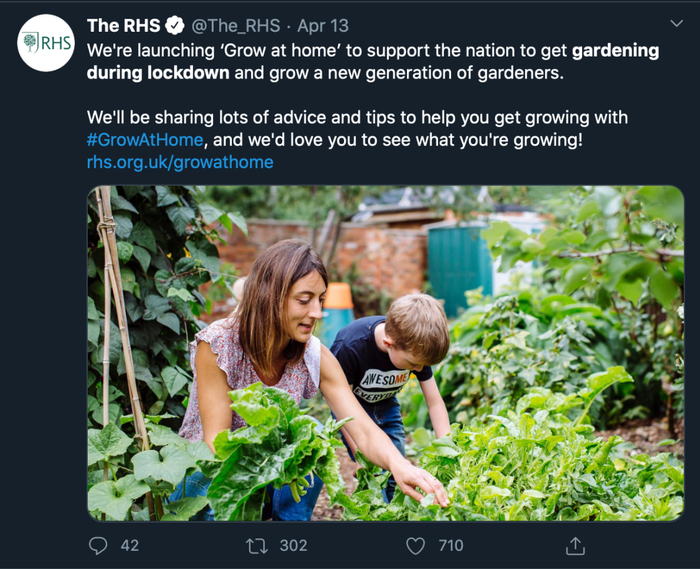The width and height of the screenshot is (700, 569).
Task: Open the RHS profile avatar
Action: (x=46, y=43)
